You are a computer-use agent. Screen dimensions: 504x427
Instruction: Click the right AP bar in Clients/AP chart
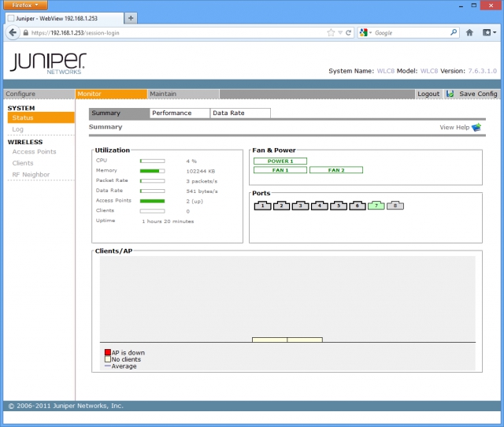[x=305, y=340]
